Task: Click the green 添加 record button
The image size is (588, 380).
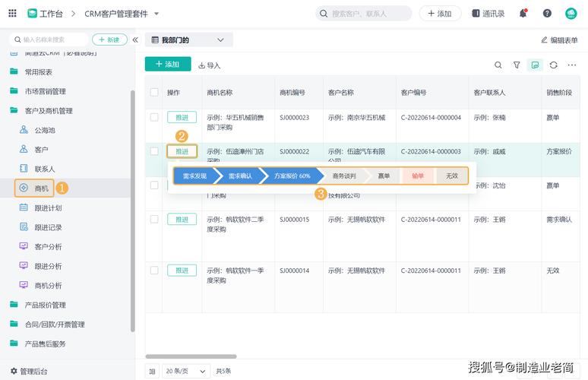Action: (x=168, y=64)
